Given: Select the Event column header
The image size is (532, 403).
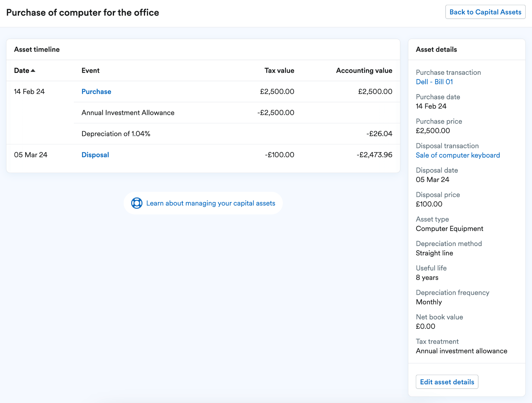Looking at the screenshot, I should click(90, 70).
